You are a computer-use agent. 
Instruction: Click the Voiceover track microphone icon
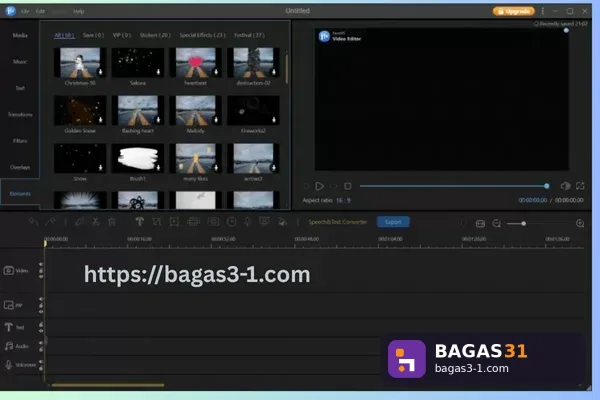[x=8, y=364]
